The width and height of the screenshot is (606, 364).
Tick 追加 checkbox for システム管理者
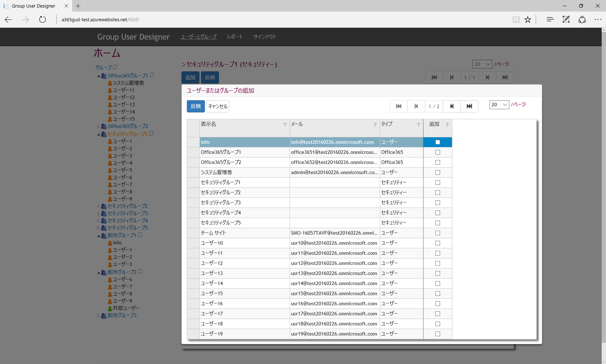click(x=438, y=173)
